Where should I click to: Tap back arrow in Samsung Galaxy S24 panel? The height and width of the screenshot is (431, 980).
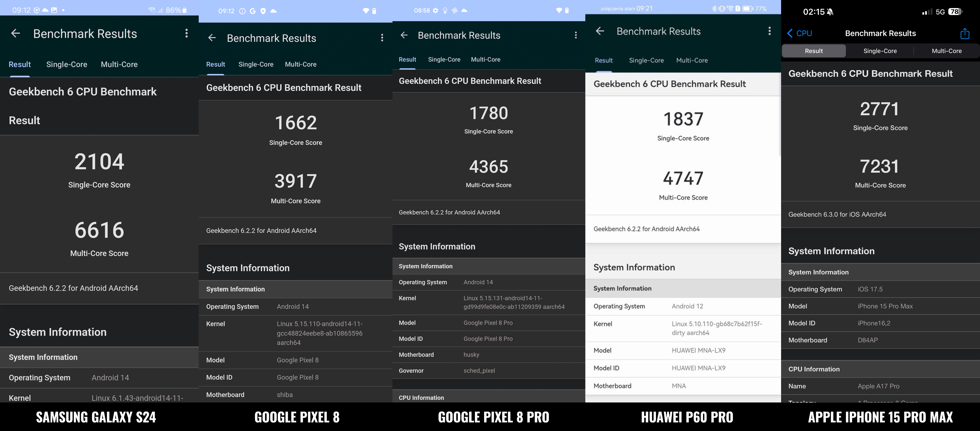pyautogui.click(x=16, y=34)
